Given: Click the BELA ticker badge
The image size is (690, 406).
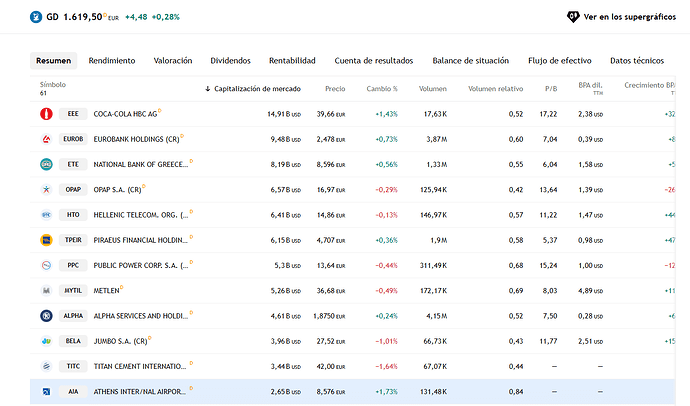Looking at the screenshot, I should (x=73, y=341).
